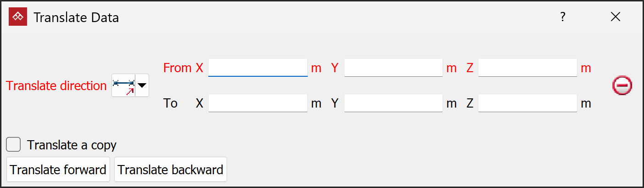
Task: Click the Translate a copy label text
Action: pyautogui.click(x=72, y=145)
